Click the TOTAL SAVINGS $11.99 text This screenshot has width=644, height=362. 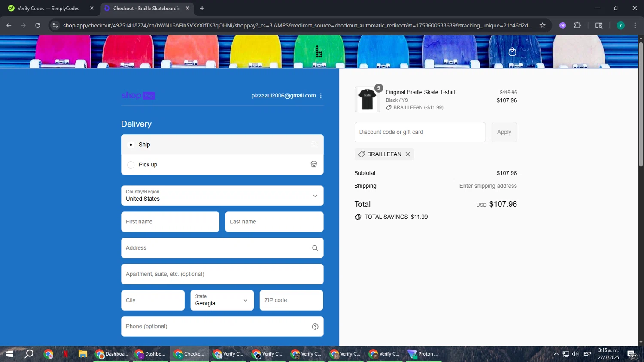(396, 217)
